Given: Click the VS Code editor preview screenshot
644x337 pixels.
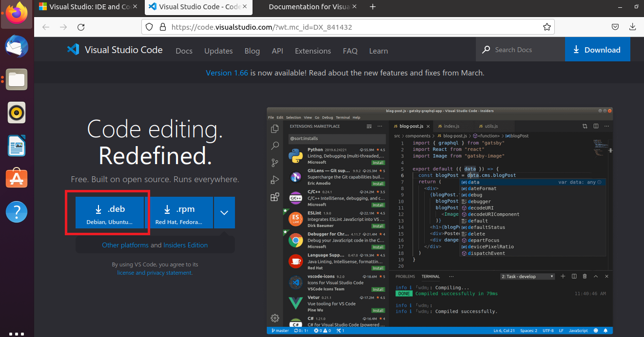Looking at the screenshot, I should tap(440, 221).
